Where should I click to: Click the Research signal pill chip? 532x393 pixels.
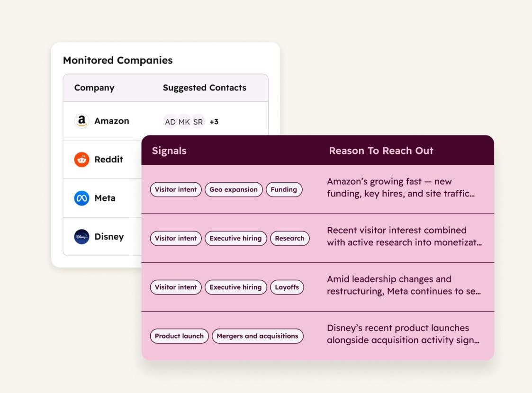289,238
